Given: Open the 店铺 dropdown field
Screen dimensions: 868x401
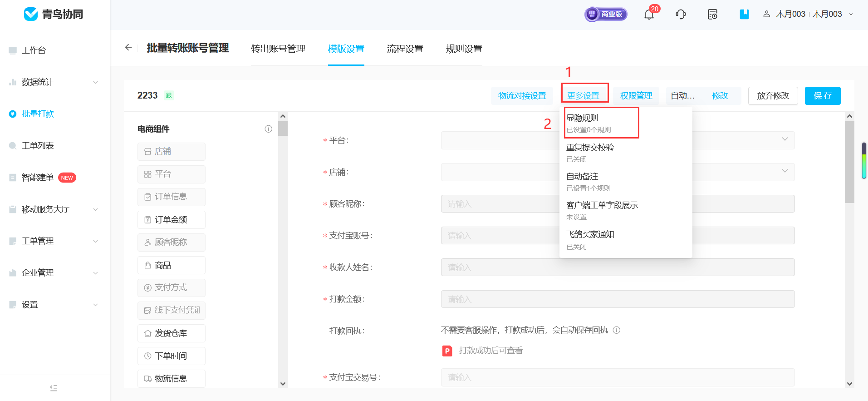Looking at the screenshot, I should [x=618, y=172].
